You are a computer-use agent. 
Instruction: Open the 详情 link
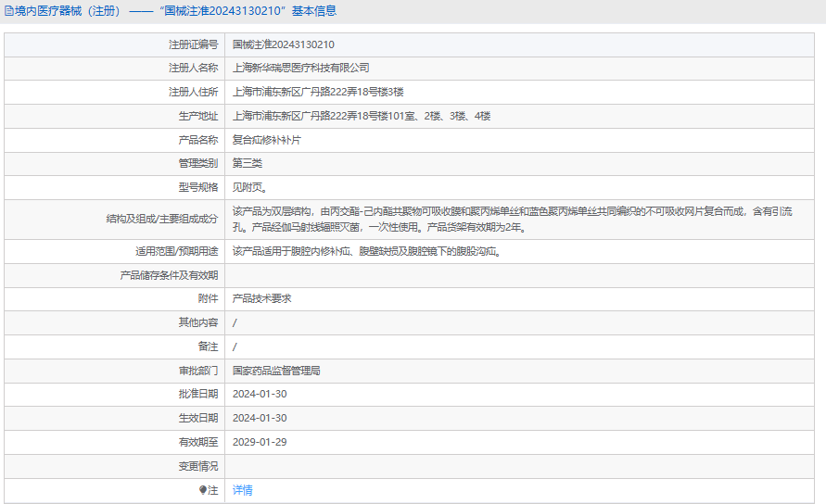coord(242,490)
